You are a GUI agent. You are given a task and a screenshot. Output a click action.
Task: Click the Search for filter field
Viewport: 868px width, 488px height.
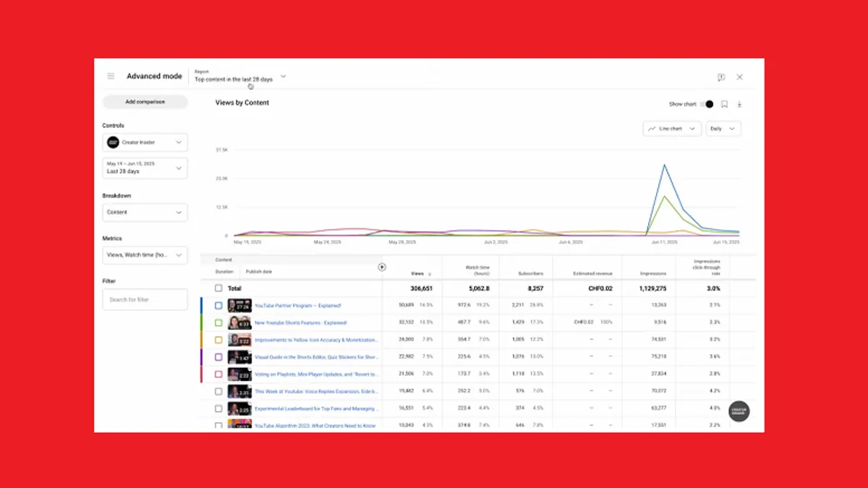(145, 299)
